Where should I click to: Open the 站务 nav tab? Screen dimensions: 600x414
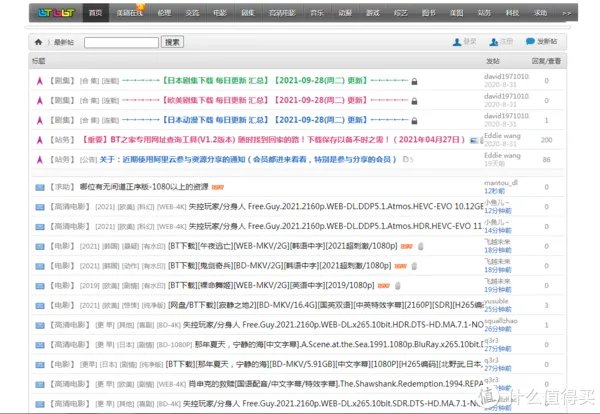click(x=484, y=13)
